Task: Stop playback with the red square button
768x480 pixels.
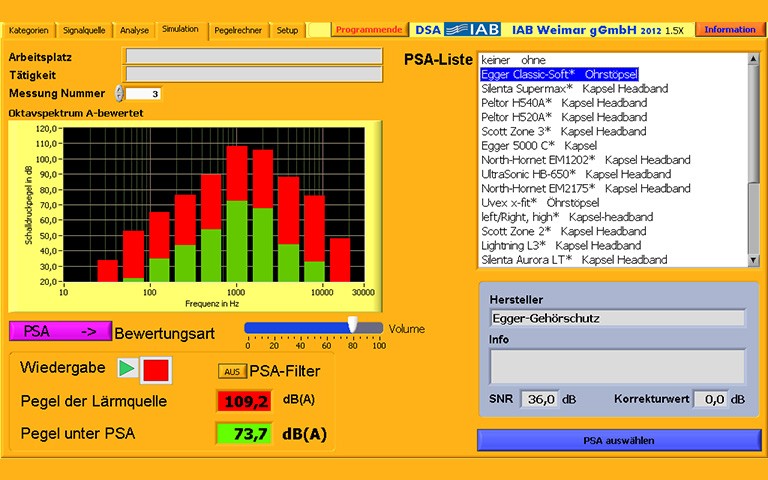Action: click(156, 369)
